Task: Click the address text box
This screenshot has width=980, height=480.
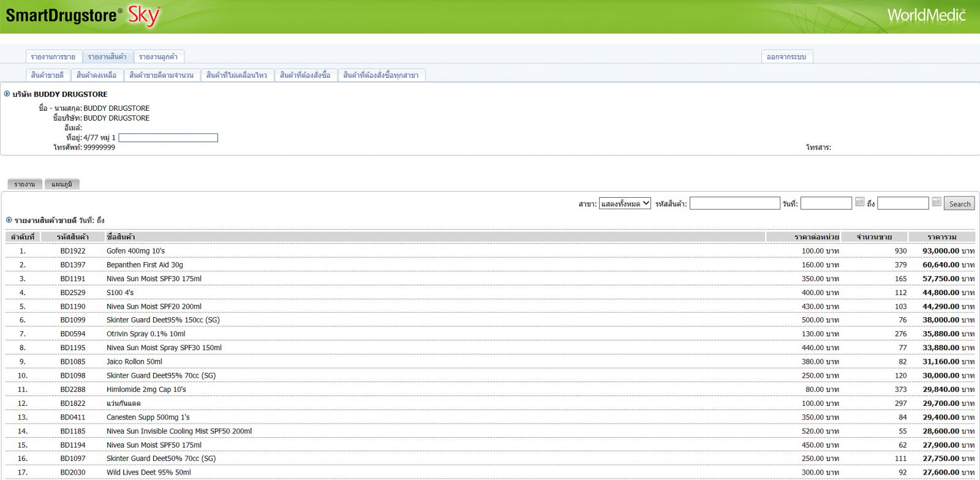Action: click(x=168, y=138)
